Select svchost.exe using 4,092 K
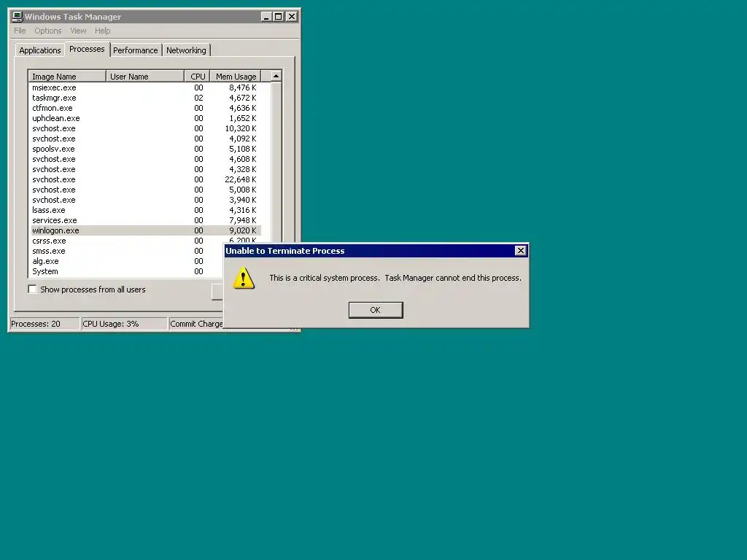The image size is (747, 560). point(145,139)
